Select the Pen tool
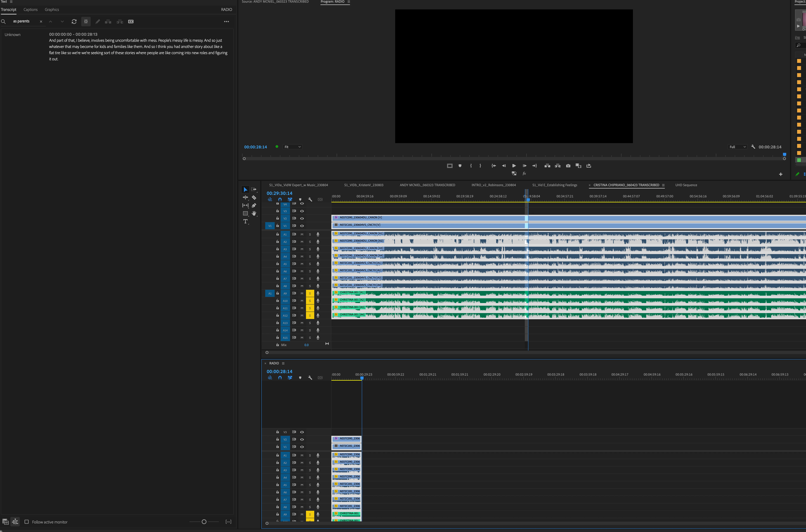The image size is (806, 532). [x=254, y=205]
